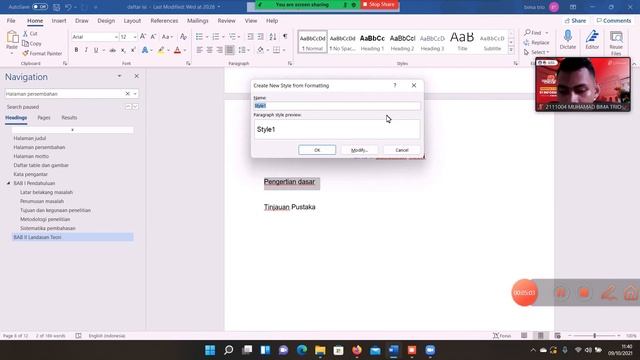Viewport: 640px width, 360px height.
Task: Click the Share button
Action: pos(576,20)
